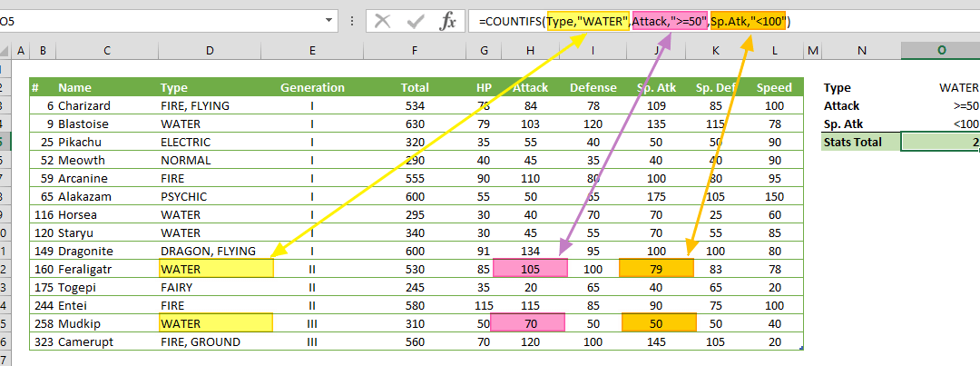Select the Dragonite name cell
Viewport: 980px width, 366px height.
[x=107, y=251]
